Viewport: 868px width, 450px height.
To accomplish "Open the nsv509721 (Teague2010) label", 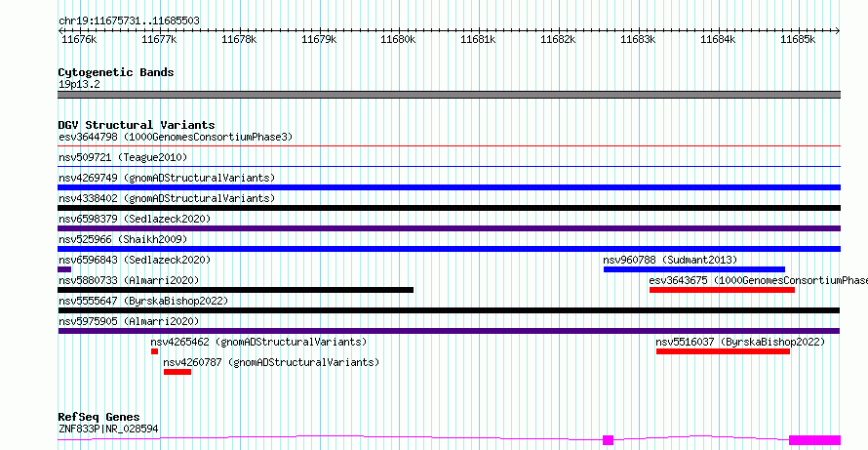I will coord(123,157).
